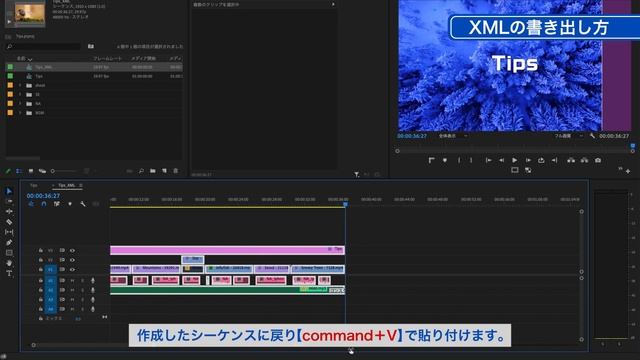This screenshot has width=640, height=360.
Task: Select the Hand tool
Action: coord(9,263)
